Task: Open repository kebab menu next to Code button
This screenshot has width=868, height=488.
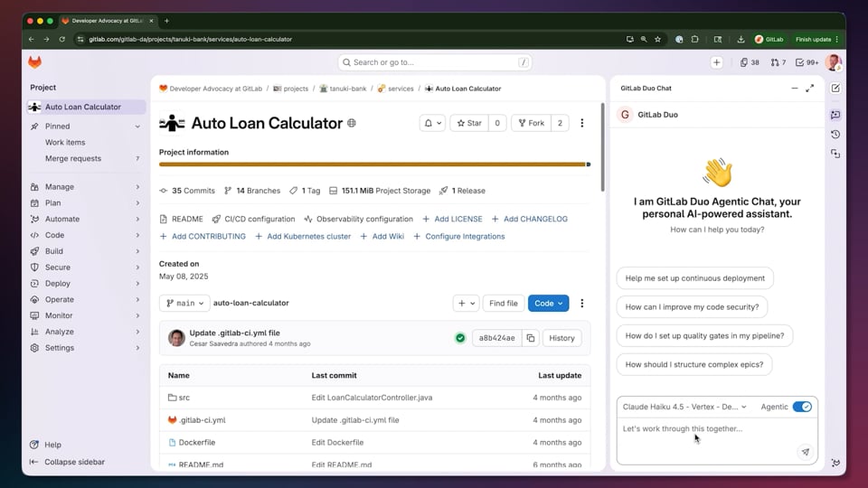Action: click(x=581, y=304)
